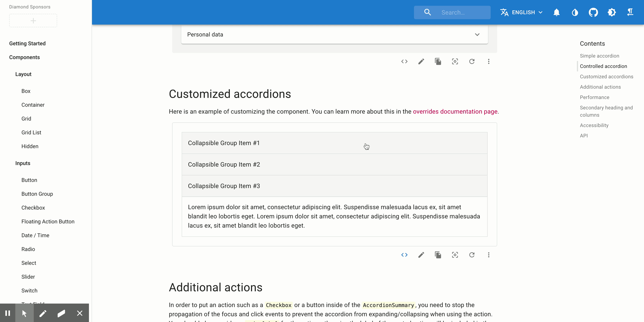Image resolution: width=644 pixels, height=322 pixels.
Task: Pause the screen recording
Action: click(8, 313)
